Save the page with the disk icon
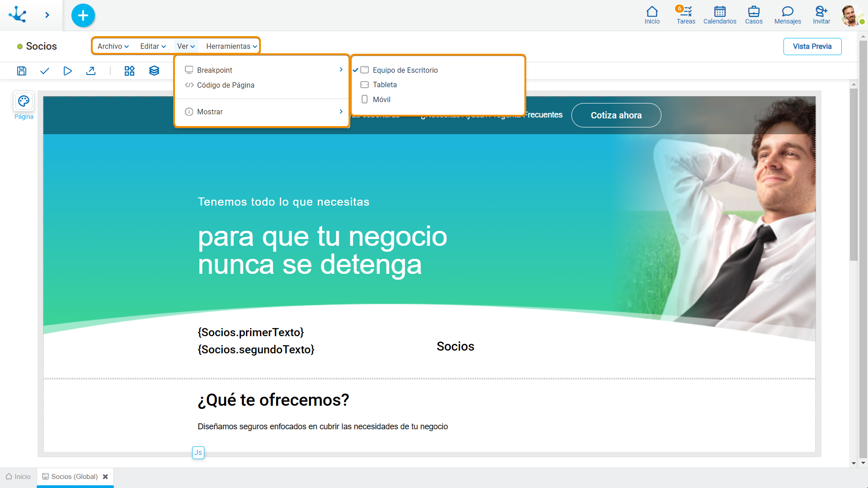868x488 pixels. click(22, 71)
